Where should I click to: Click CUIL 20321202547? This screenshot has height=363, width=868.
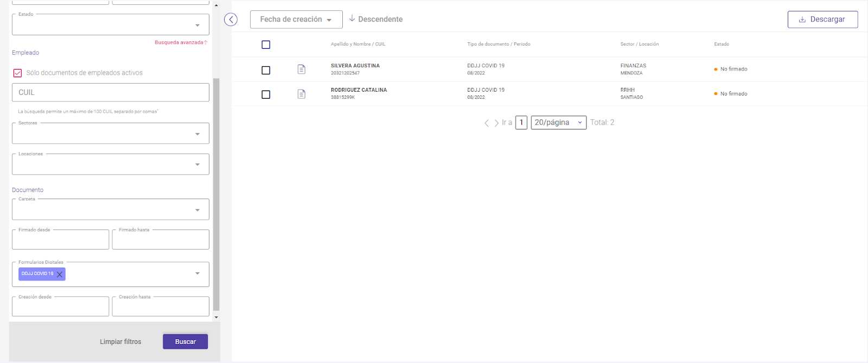(x=345, y=73)
